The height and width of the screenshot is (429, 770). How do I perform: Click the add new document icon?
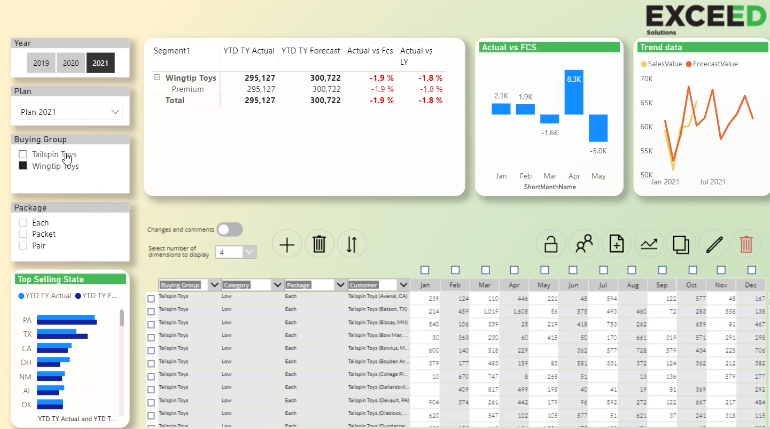point(616,244)
